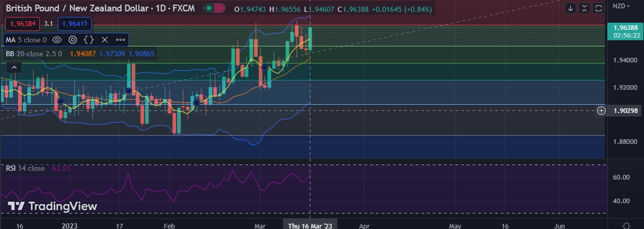Image resolution: width=644 pixels, height=229 pixels.
Task: Open MA source code braces icon
Action: point(88,40)
